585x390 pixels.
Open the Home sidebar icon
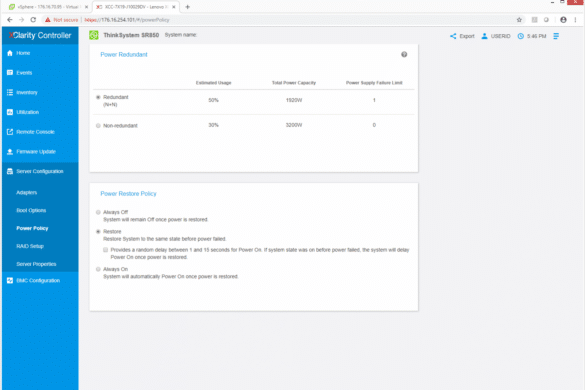(x=10, y=53)
